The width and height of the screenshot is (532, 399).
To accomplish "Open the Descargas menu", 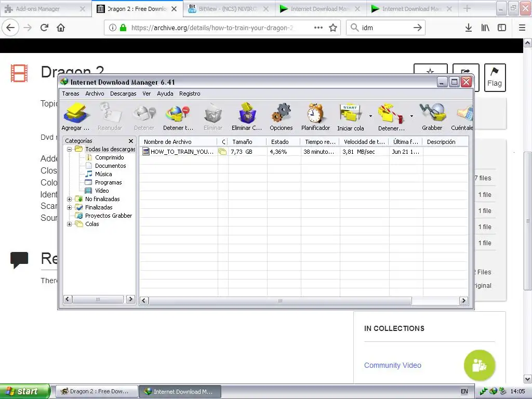I will pos(123,94).
